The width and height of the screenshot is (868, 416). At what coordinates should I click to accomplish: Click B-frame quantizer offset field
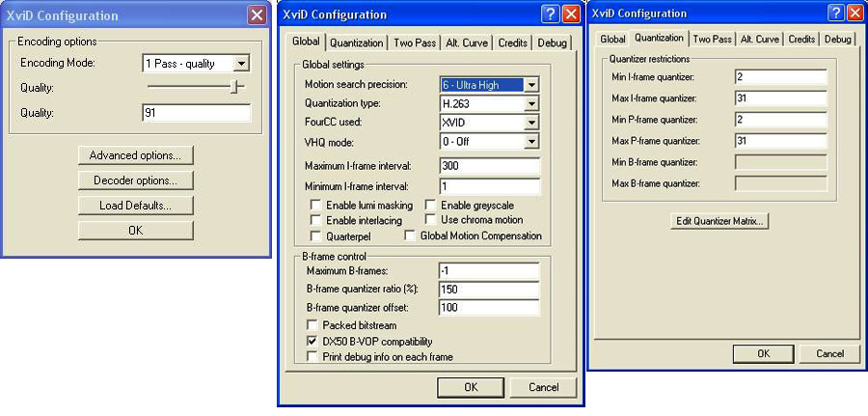488,308
